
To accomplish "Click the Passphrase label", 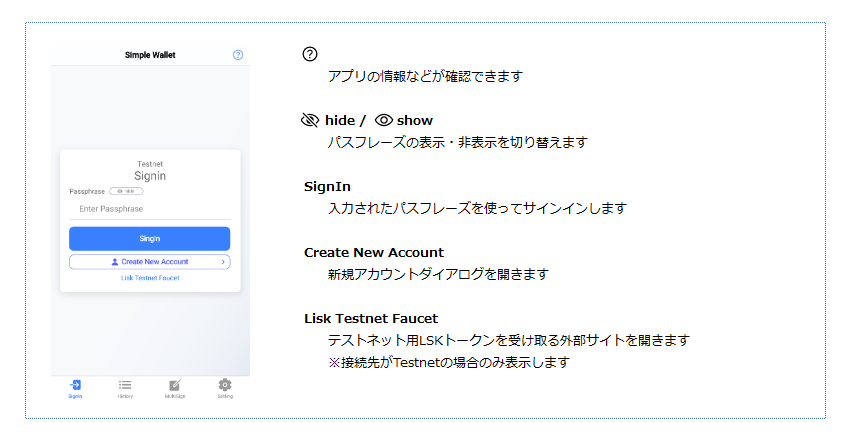I will [x=87, y=191].
